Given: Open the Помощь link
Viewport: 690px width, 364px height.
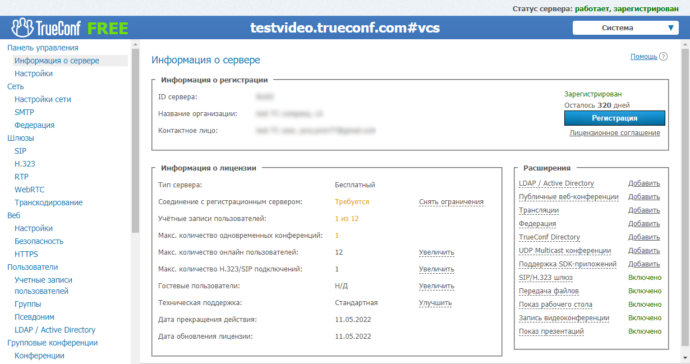Looking at the screenshot, I should (644, 56).
